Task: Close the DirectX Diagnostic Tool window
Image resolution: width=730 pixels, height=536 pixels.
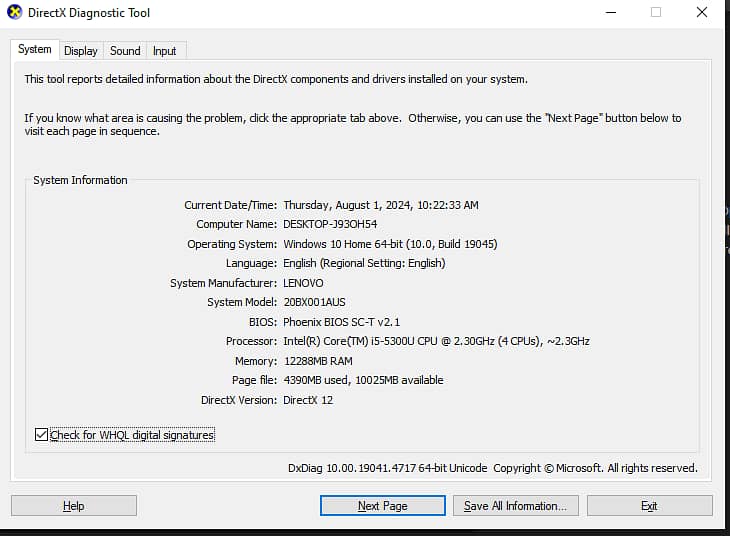Action: 702,12
